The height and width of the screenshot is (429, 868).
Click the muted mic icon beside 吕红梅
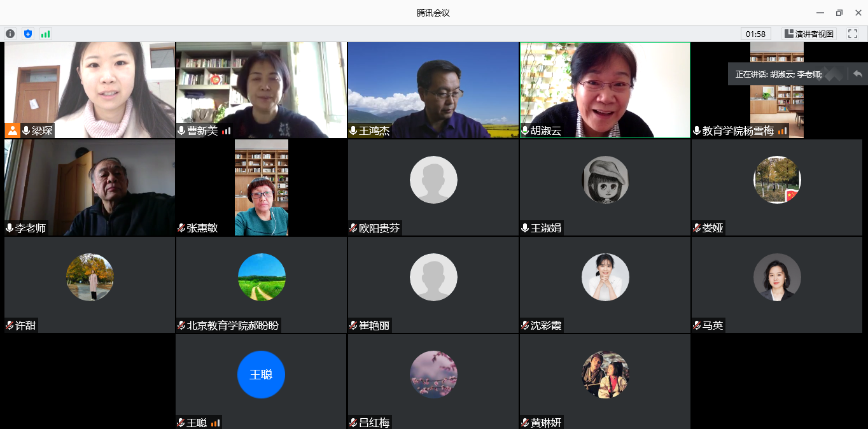point(353,423)
